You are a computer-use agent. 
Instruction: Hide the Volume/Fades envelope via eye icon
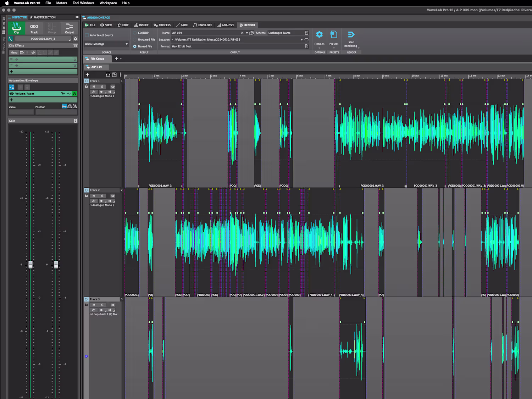pyautogui.click(x=12, y=94)
